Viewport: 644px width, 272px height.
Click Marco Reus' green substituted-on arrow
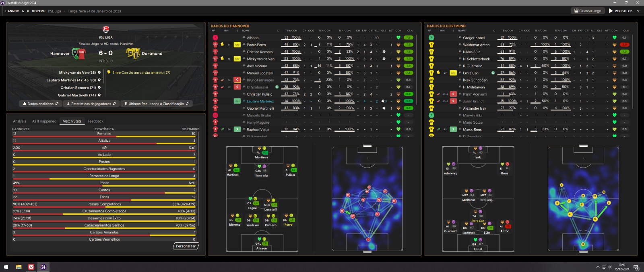tap(453, 129)
